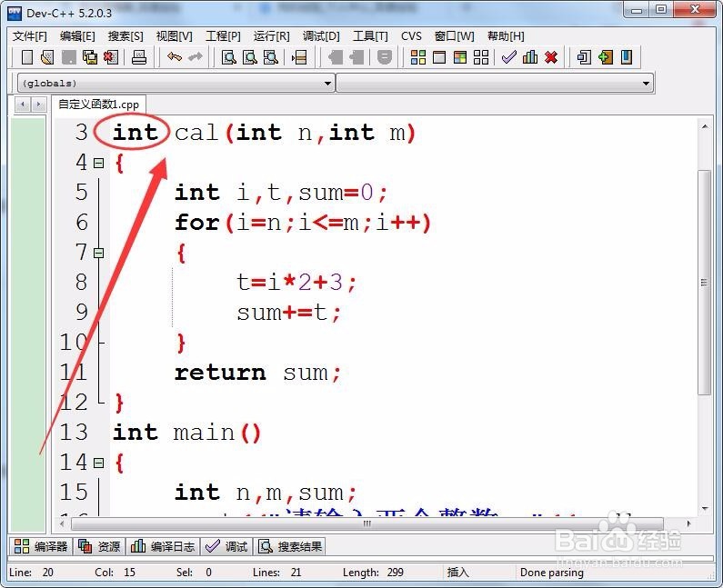Click the Rebuild all toolbar icon
723x588 pixels.
click(x=481, y=57)
